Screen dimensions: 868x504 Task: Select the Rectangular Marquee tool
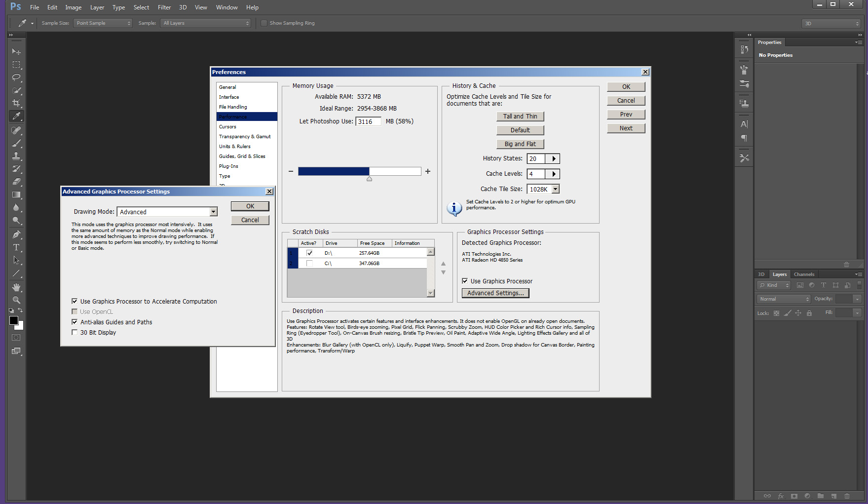[16, 65]
